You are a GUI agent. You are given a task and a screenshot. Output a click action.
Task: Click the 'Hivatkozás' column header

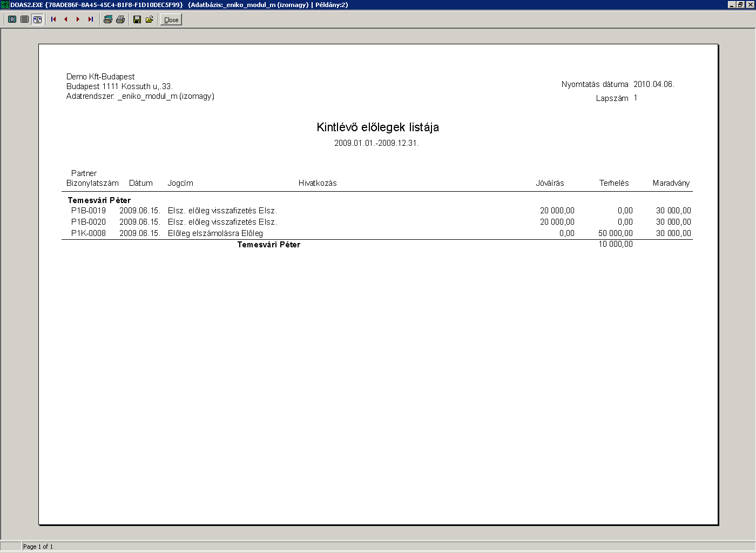pyautogui.click(x=318, y=183)
